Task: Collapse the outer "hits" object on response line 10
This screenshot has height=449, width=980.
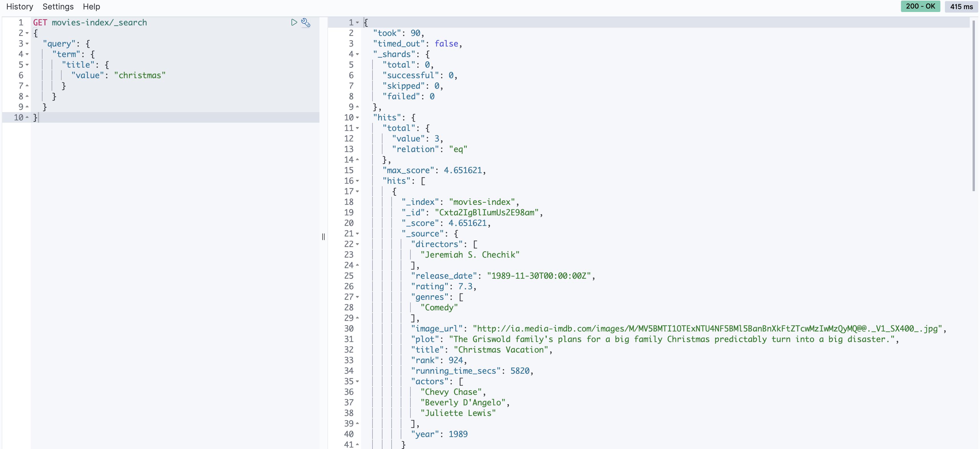Action: [358, 118]
